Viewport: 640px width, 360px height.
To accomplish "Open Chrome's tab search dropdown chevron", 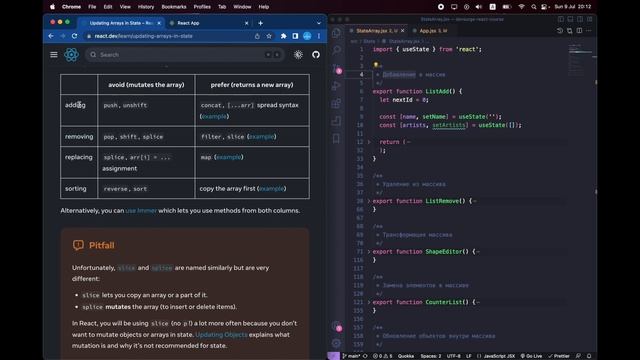I will coord(319,23).
